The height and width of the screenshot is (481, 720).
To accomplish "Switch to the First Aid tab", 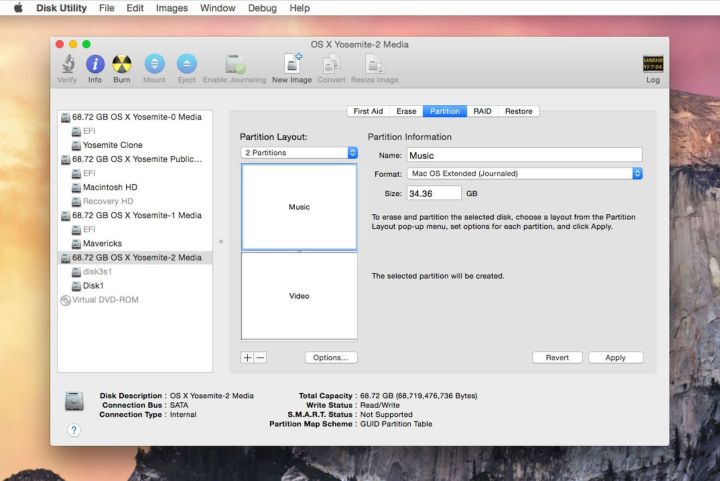I will (x=368, y=111).
